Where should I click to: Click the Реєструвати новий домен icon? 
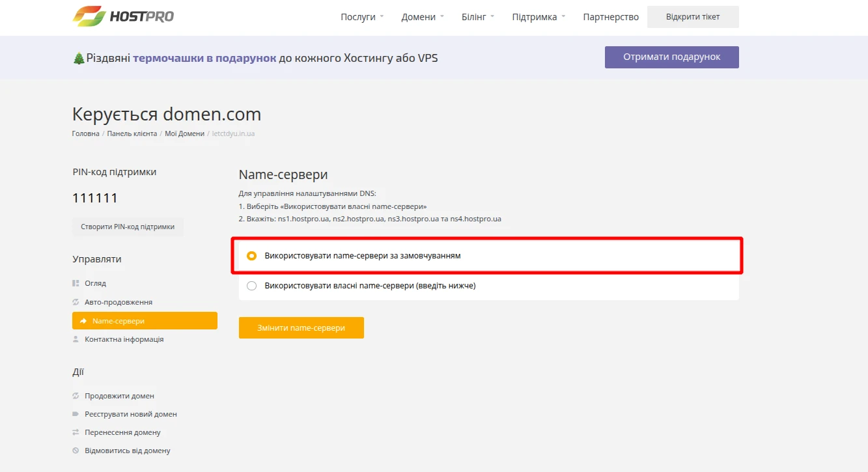click(76, 413)
